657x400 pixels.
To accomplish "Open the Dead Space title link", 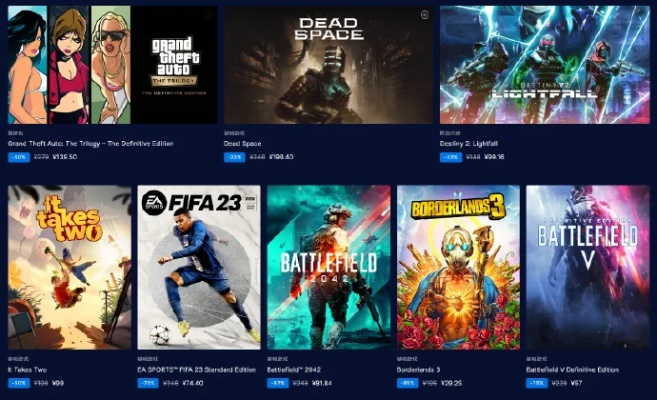I will pos(242,144).
